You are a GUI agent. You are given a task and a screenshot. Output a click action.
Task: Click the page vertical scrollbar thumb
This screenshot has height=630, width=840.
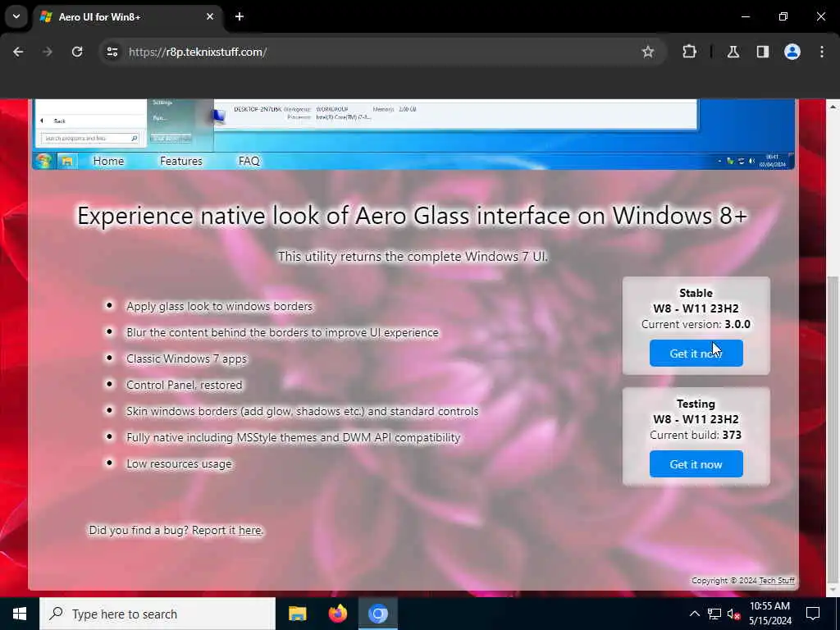tap(833, 428)
